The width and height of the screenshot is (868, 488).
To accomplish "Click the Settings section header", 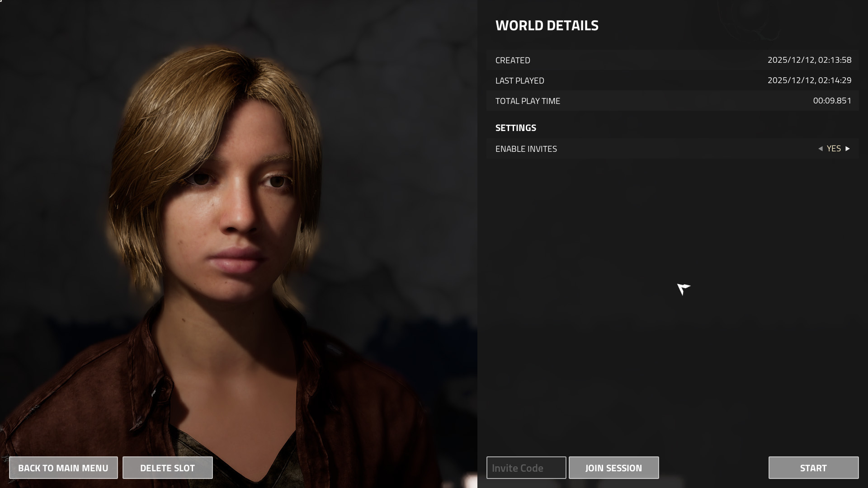I will click(515, 128).
